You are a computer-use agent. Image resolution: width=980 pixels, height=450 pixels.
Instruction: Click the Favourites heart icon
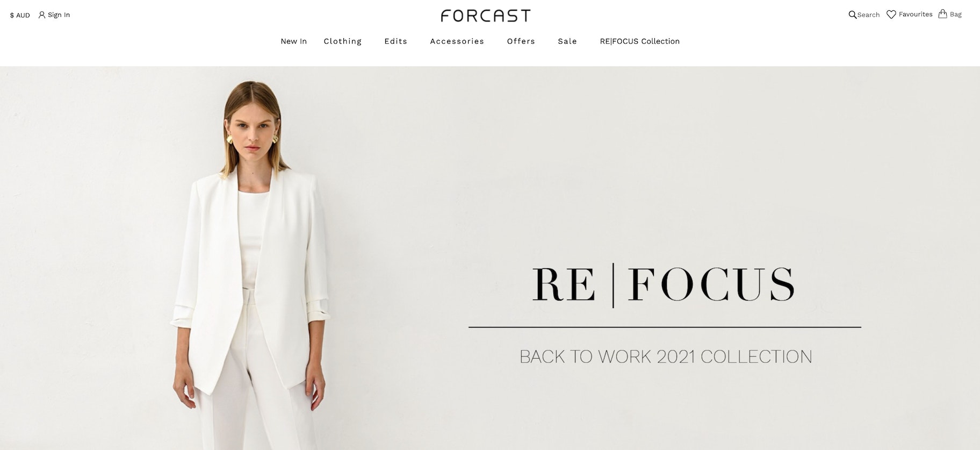point(891,15)
